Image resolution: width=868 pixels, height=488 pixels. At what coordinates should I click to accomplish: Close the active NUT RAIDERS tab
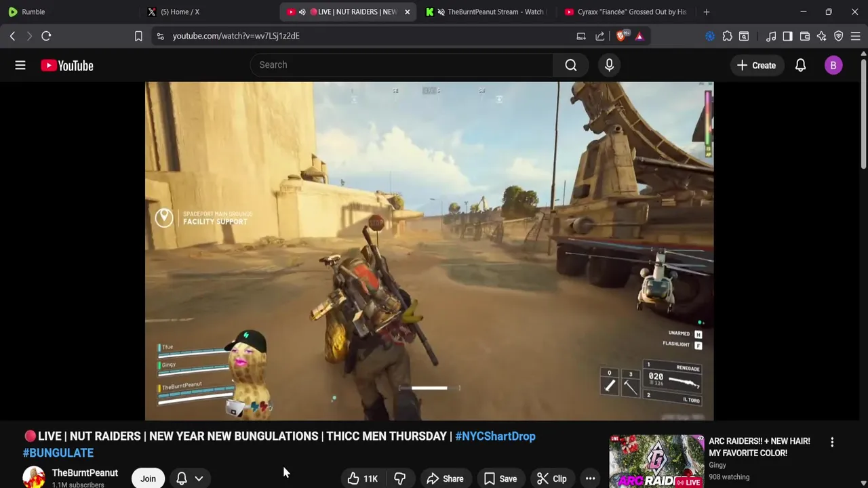pyautogui.click(x=407, y=12)
